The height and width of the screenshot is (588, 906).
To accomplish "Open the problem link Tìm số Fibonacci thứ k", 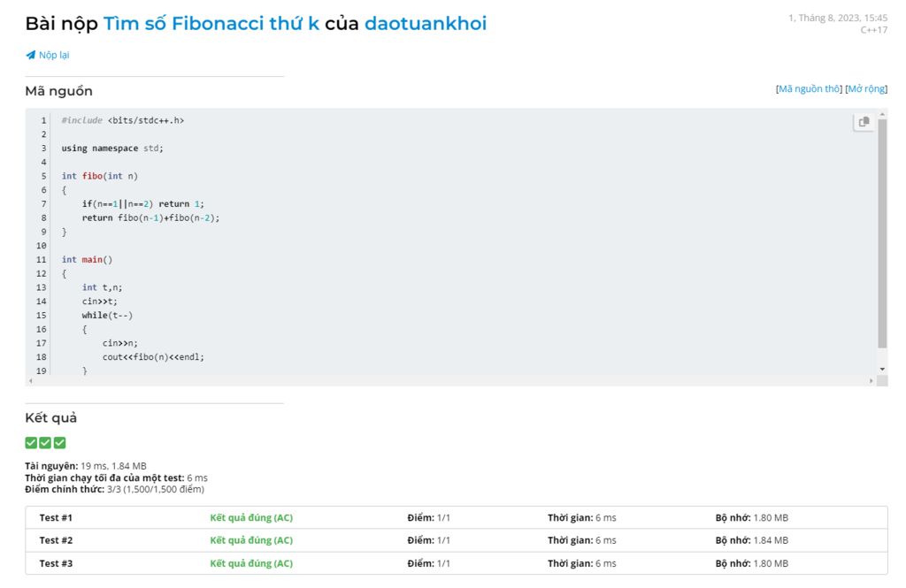I will 211,24.
